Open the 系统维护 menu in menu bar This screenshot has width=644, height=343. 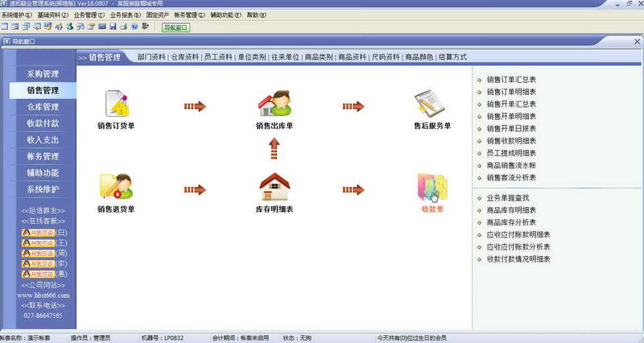point(16,14)
